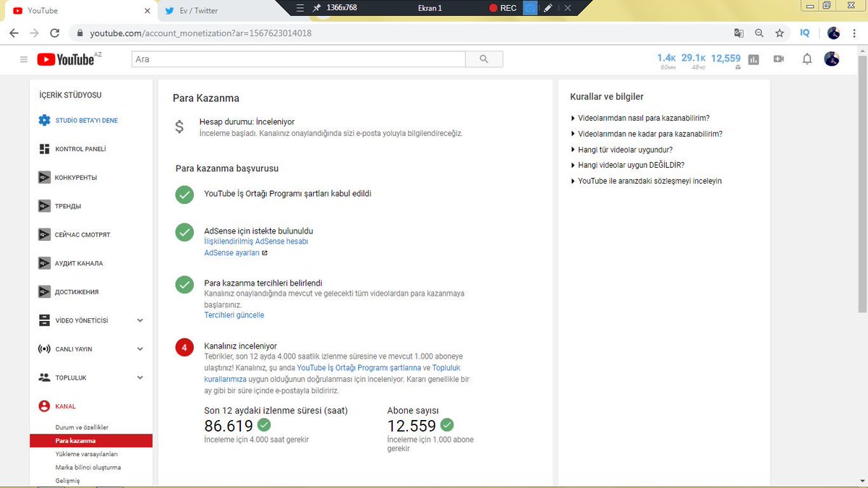Image resolution: width=868 pixels, height=488 pixels.
Task: Click the Ekran 1 recorder label
Action: [x=430, y=8]
